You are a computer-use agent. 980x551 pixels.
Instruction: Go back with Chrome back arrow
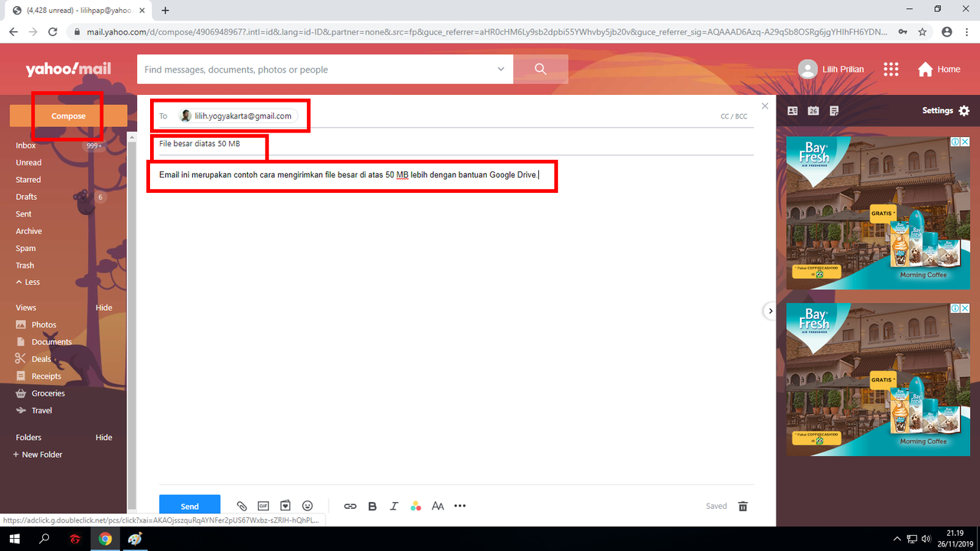pos(13,32)
